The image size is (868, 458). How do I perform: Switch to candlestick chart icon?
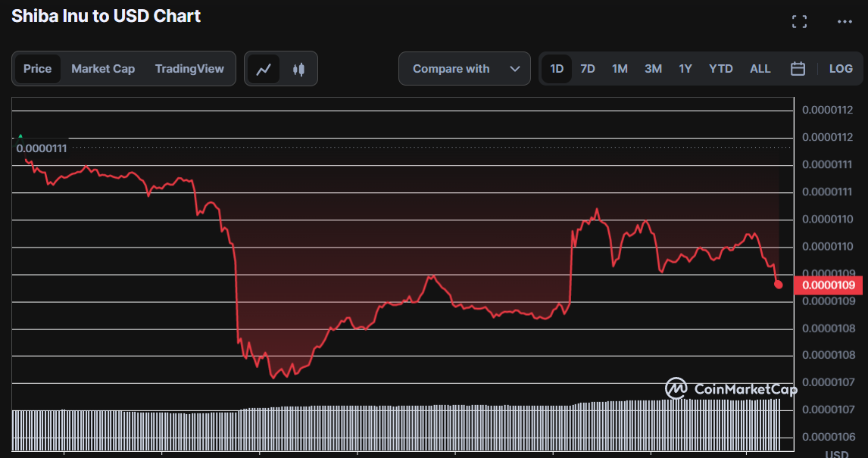click(298, 69)
